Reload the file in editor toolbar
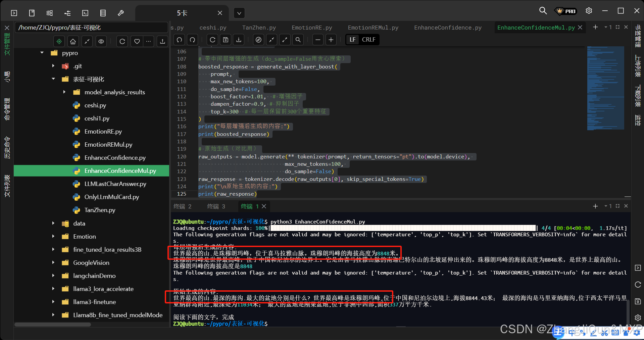The width and height of the screenshot is (644, 340). point(212,40)
